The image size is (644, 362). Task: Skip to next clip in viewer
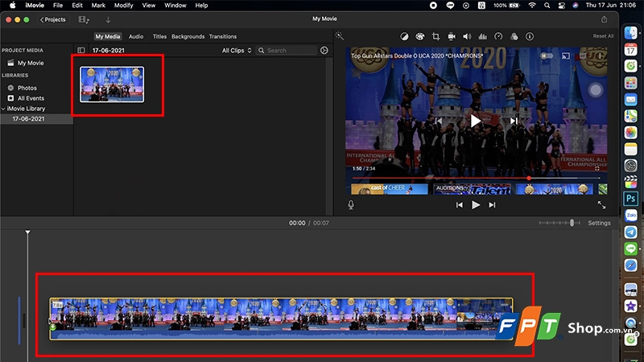492,205
